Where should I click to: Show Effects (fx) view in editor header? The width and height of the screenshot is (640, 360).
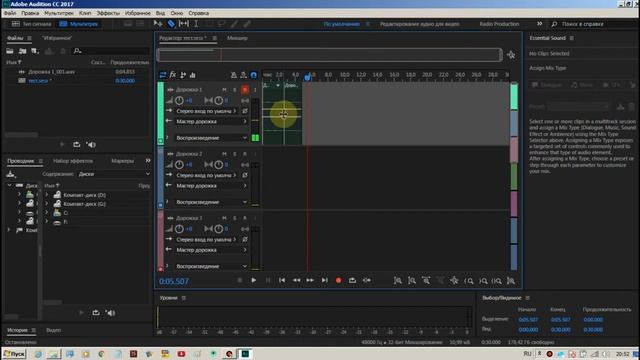(173, 75)
